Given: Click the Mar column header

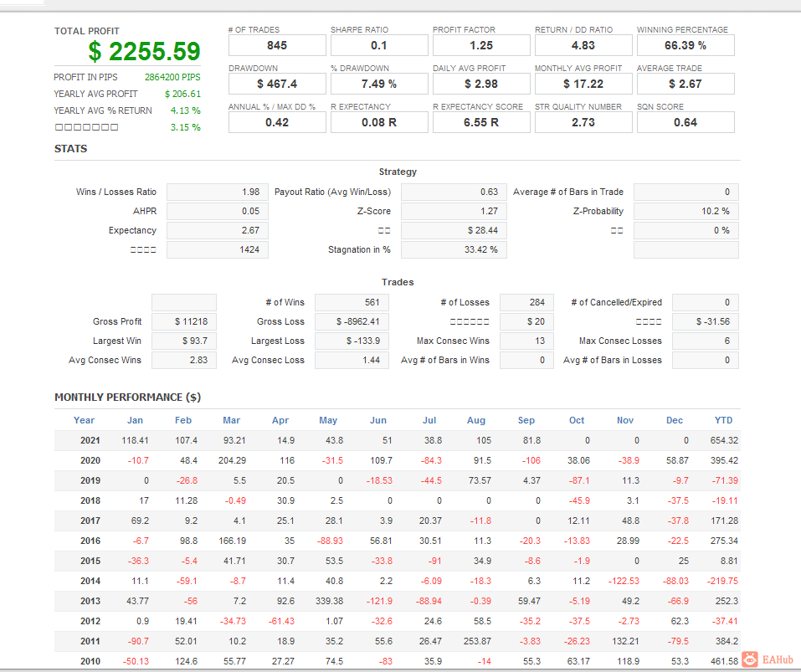Looking at the screenshot, I should click(231, 420).
